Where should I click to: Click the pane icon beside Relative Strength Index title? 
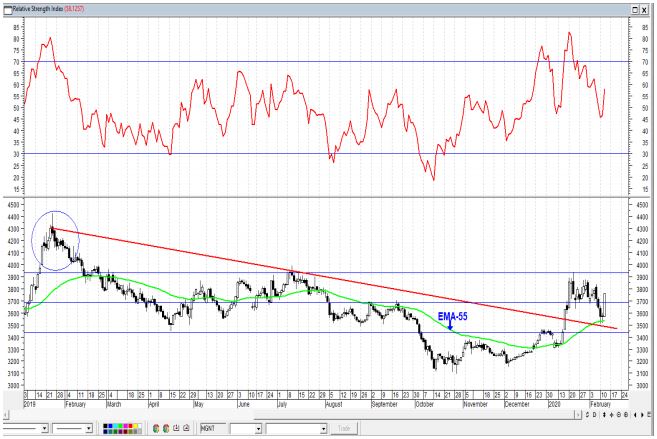coord(8,9)
